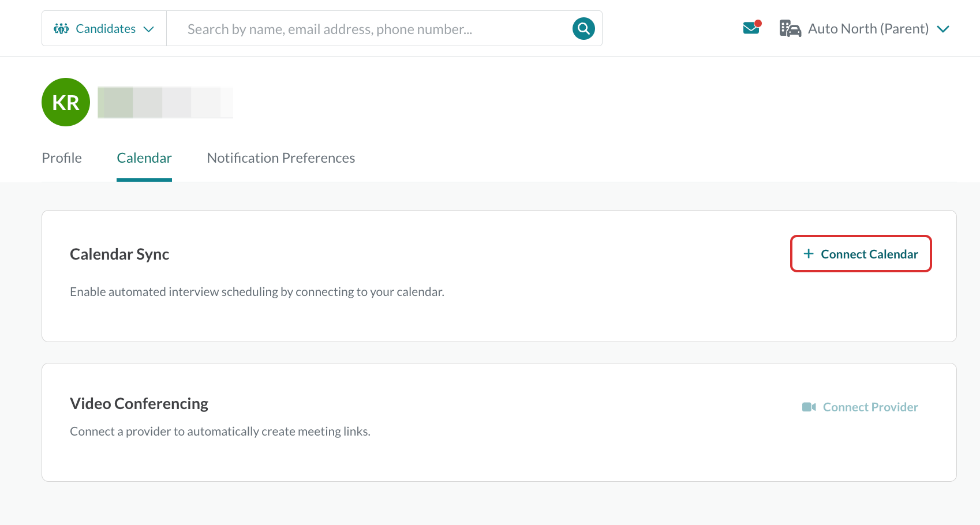The width and height of the screenshot is (980, 525).
Task: Focus the search by name input field
Action: coord(369,29)
